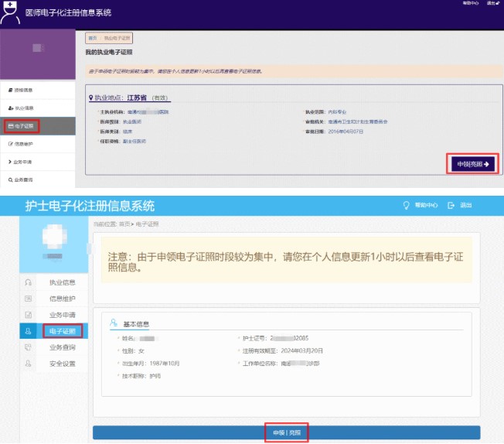504x444 pixels.
Task: Click 退出 in the doctor system header
Action: point(490,4)
